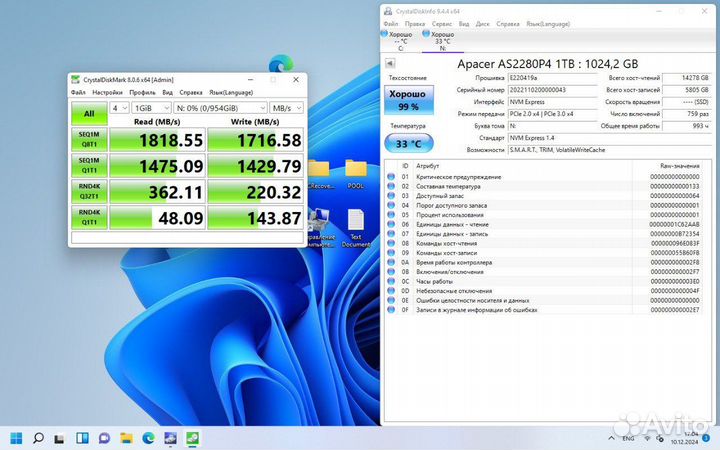
Task: Click the status orb for Небезопасные отключения
Action: pyautogui.click(x=391, y=291)
